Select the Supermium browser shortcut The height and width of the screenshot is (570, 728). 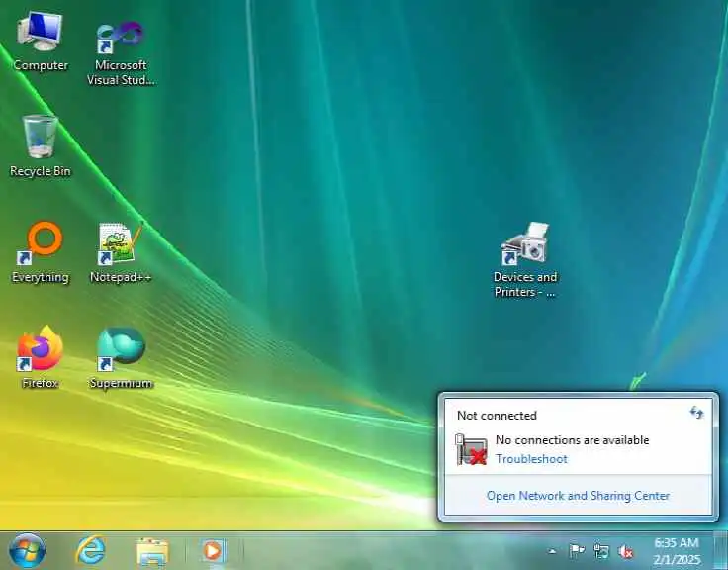coord(121,357)
